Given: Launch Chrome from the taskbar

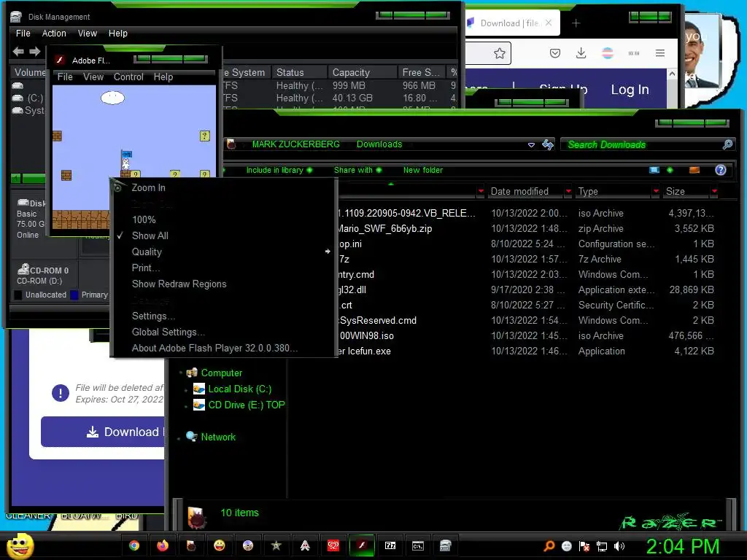Looking at the screenshot, I should tap(134, 545).
